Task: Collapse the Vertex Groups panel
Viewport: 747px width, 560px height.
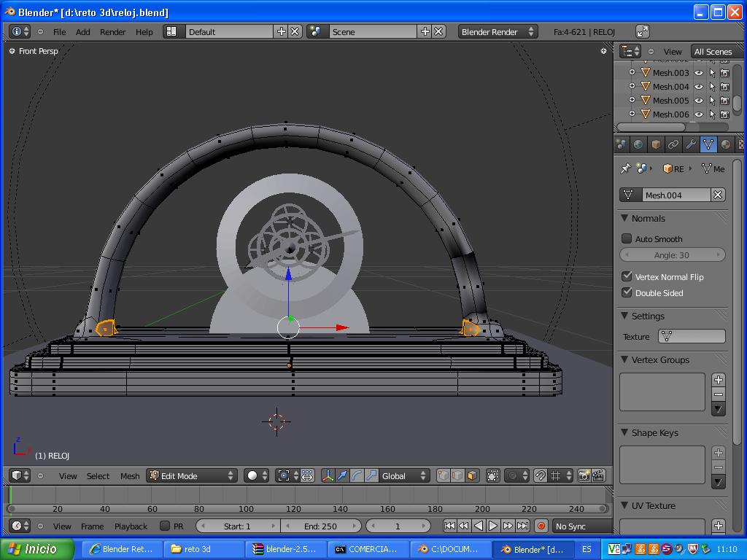Action: [x=624, y=359]
